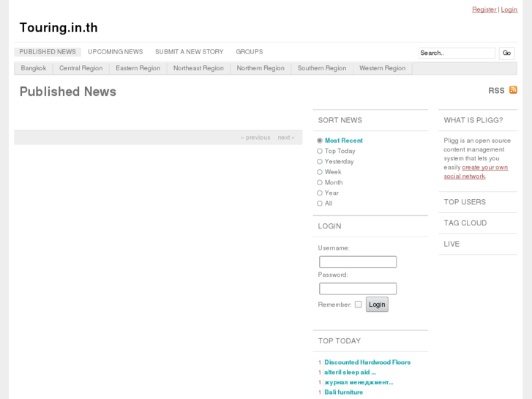Open the Published News tab

click(48, 52)
